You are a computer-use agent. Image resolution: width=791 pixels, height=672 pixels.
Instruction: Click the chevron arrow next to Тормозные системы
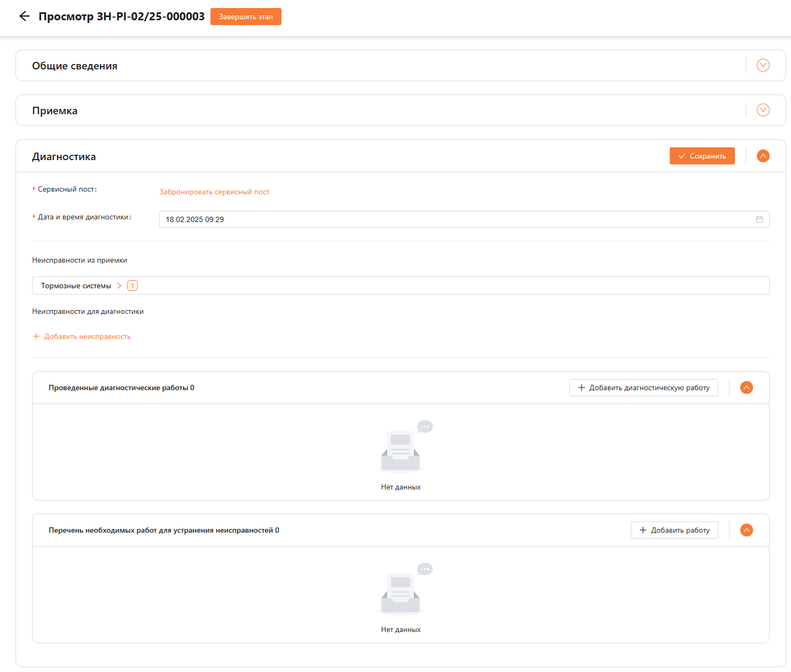119,286
